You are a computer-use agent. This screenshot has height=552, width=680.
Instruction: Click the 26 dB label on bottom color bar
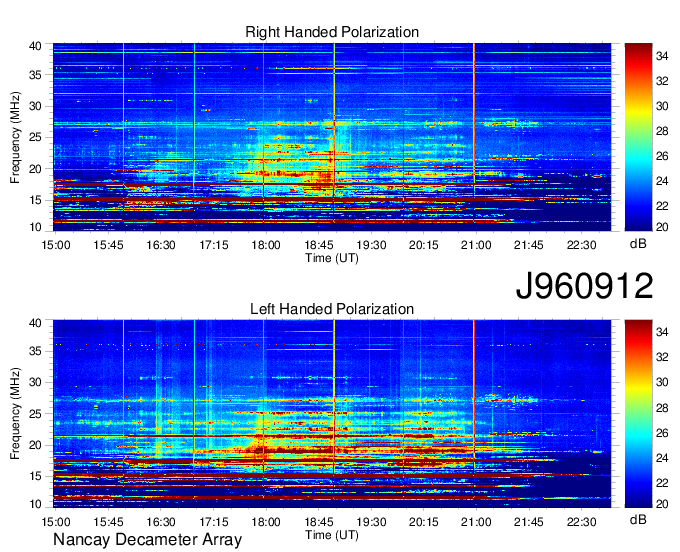point(662,432)
